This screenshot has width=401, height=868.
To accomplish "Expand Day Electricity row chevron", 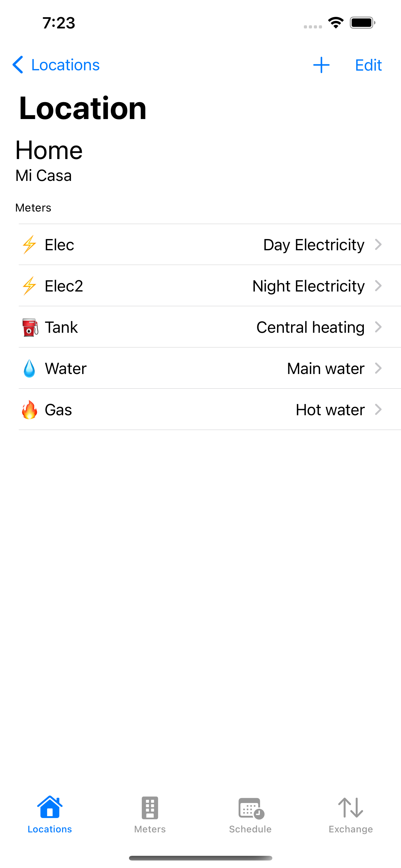I will click(378, 245).
